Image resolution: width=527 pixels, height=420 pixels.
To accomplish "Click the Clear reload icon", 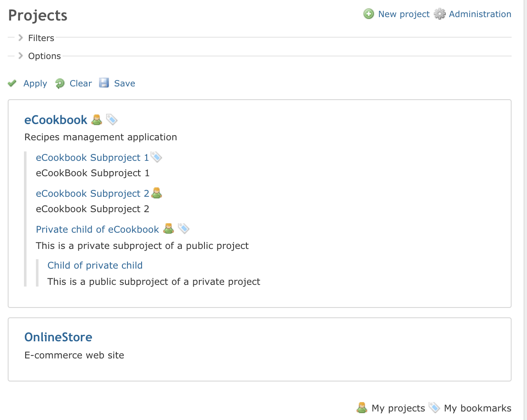I will pyautogui.click(x=60, y=83).
